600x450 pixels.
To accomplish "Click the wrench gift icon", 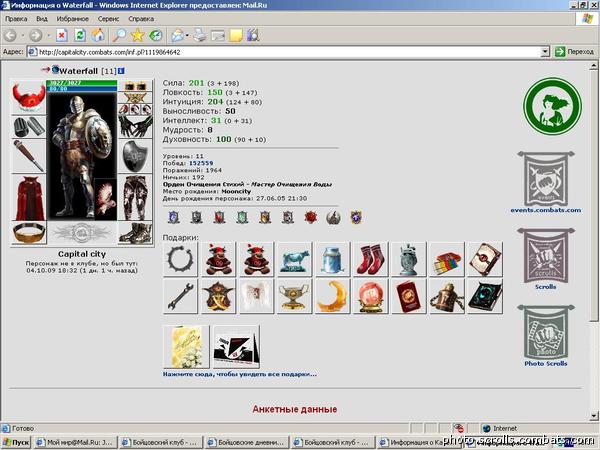I will click(x=180, y=296).
